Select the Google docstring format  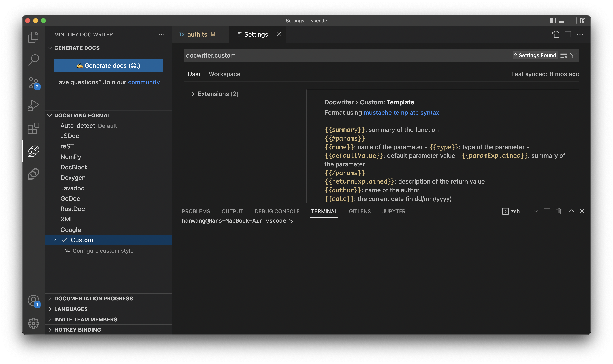(x=71, y=230)
